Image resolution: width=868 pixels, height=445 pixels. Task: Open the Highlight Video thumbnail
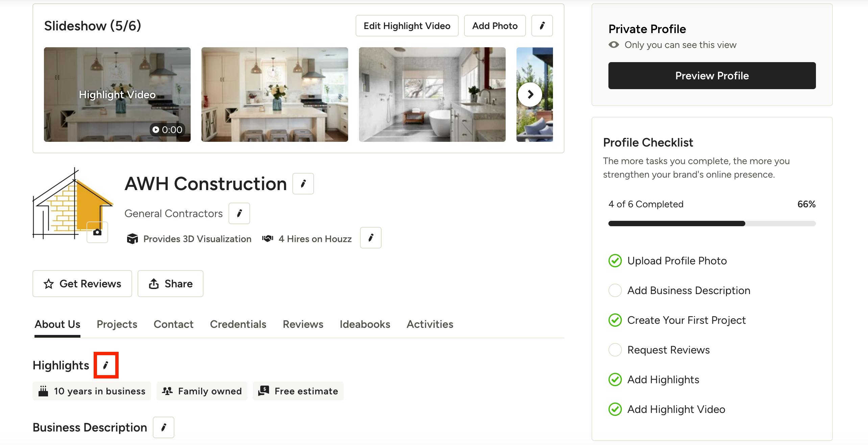[x=117, y=95]
